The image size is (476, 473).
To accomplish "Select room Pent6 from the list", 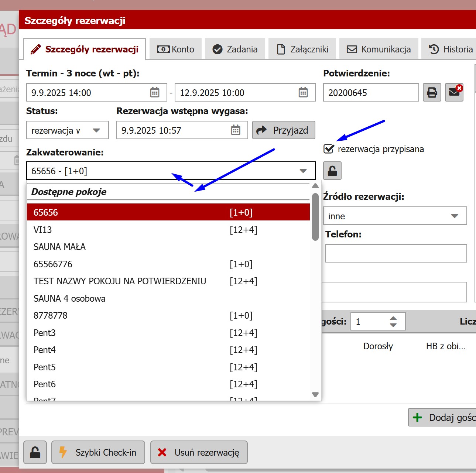I will click(x=168, y=384).
